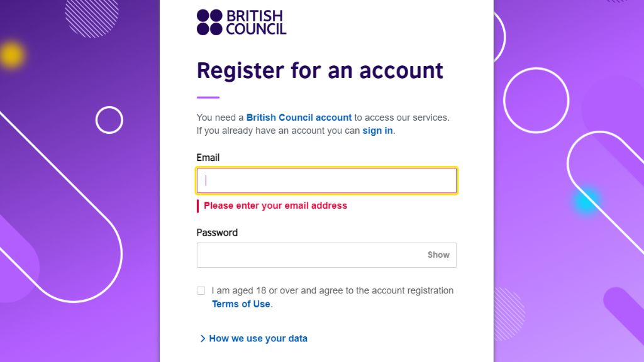This screenshot has height=362, width=644.
Task: Tick the aged 18 or over checkbox
Action: tap(201, 290)
